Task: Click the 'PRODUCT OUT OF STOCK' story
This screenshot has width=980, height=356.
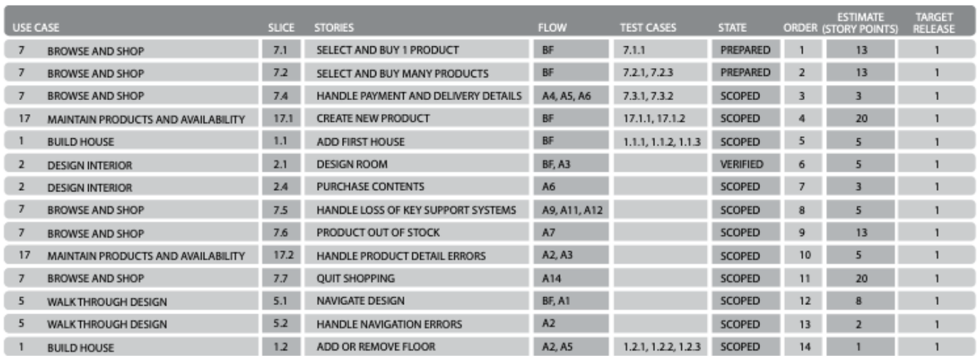Action: point(378,233)
